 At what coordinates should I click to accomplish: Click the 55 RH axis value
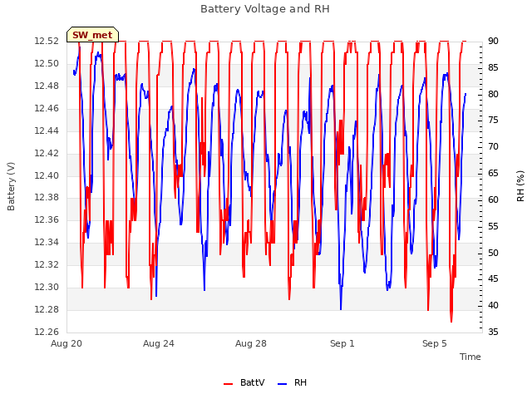[x=493, y=226]
